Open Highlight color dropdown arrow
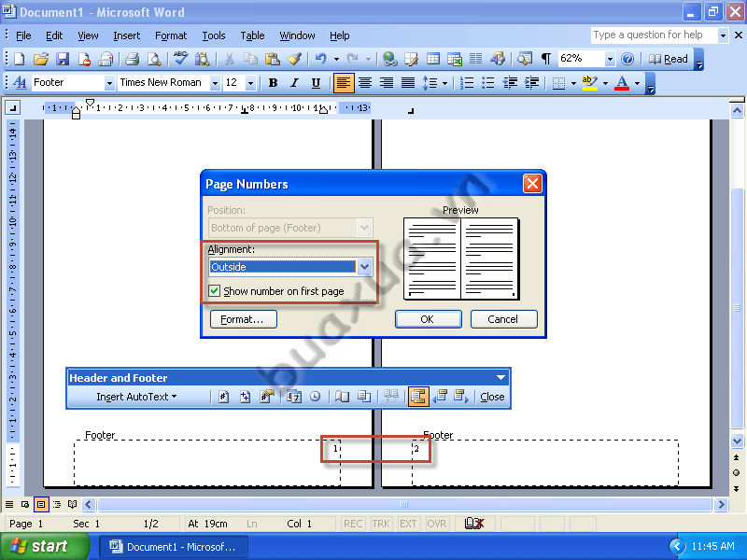This screenshot has height=560, width=747. 605,83
